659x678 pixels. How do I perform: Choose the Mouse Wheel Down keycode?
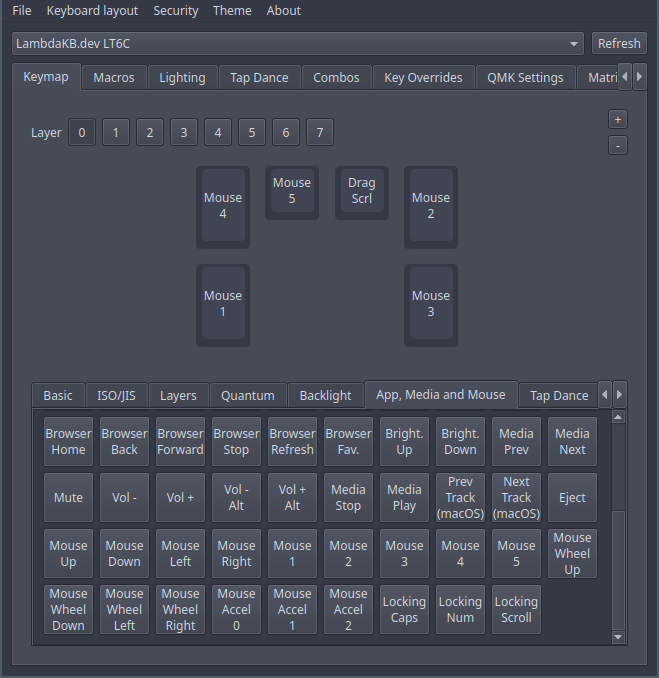coord(68,610)
